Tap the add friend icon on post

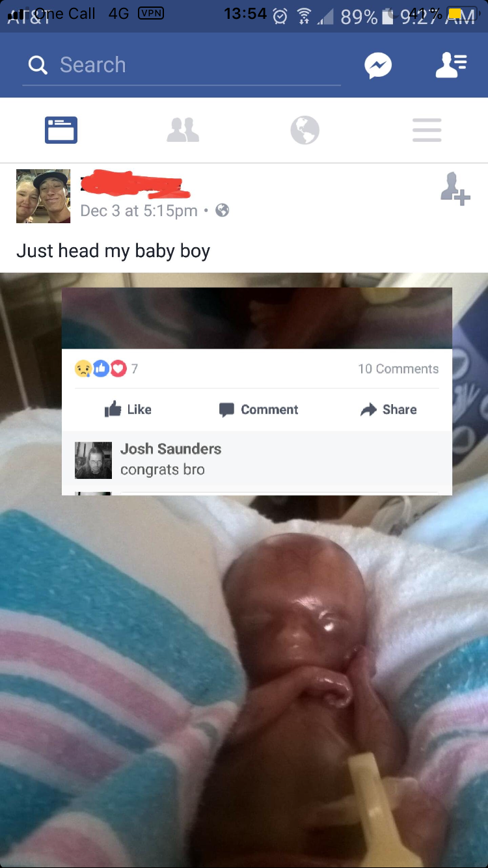pos(455,189)
